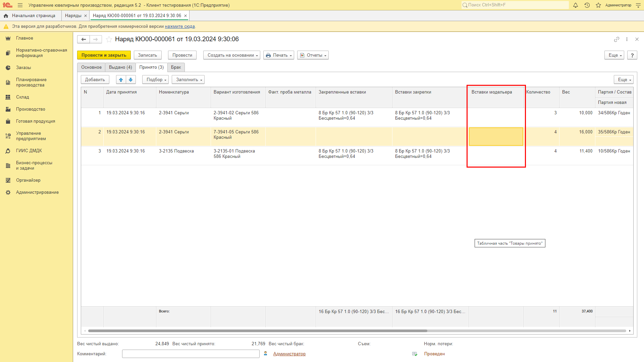Expand the Подбор dropdown
This screenshot has width=644, height=362.
(155, 80)
